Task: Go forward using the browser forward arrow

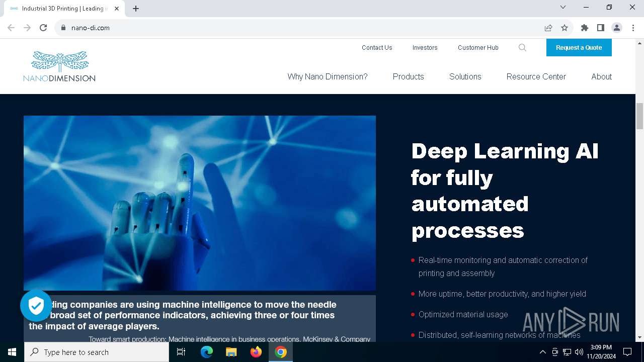Action: click(x=27, y=28)
